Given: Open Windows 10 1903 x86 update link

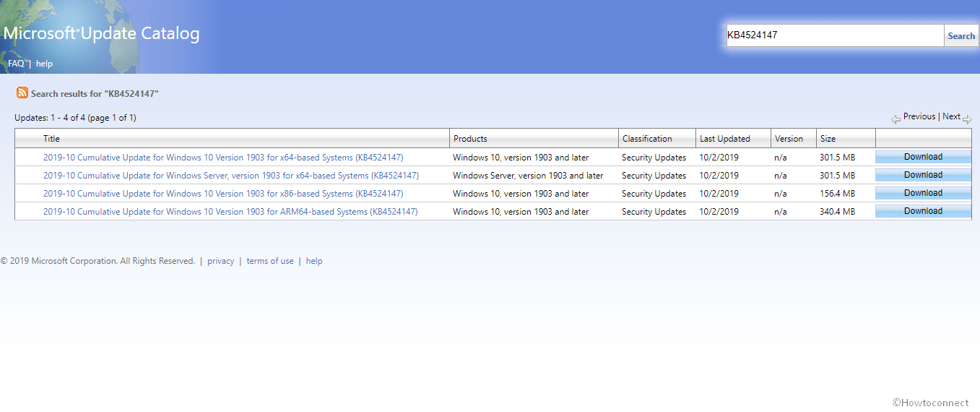Looking at the screenshot, I should click(x=223, y=194).
